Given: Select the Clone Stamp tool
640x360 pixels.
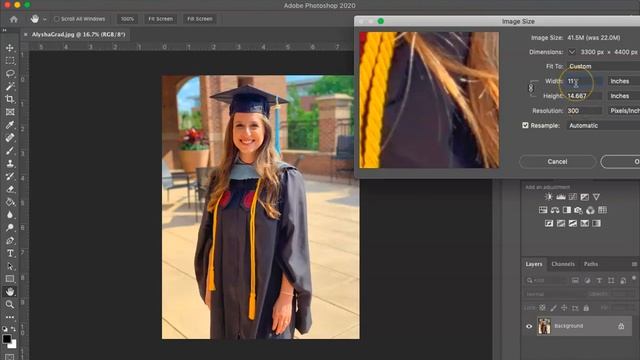Looking at the screenshot, I should (x=10, y=163).
